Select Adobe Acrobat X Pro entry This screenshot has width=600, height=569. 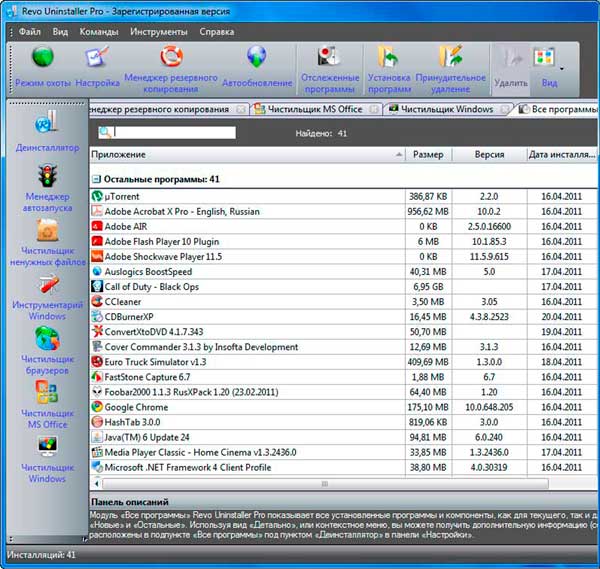[344, 211]
